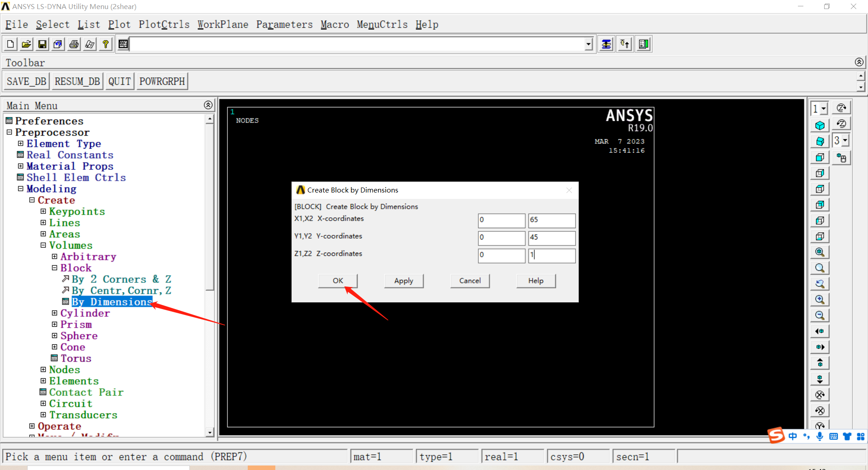
Task: Select the Isometric View cube icon
Action: coord(820,126)
